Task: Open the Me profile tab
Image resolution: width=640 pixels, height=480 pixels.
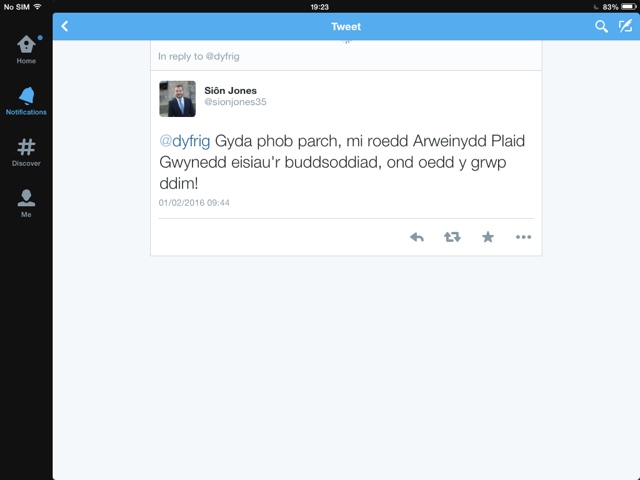Action: [26, 203]
